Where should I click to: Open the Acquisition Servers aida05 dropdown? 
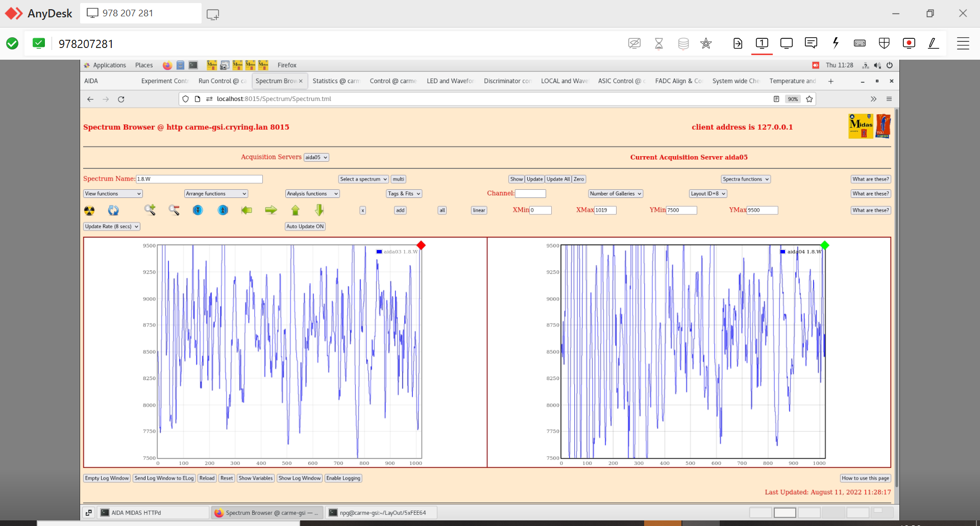(x=316, y=157)
